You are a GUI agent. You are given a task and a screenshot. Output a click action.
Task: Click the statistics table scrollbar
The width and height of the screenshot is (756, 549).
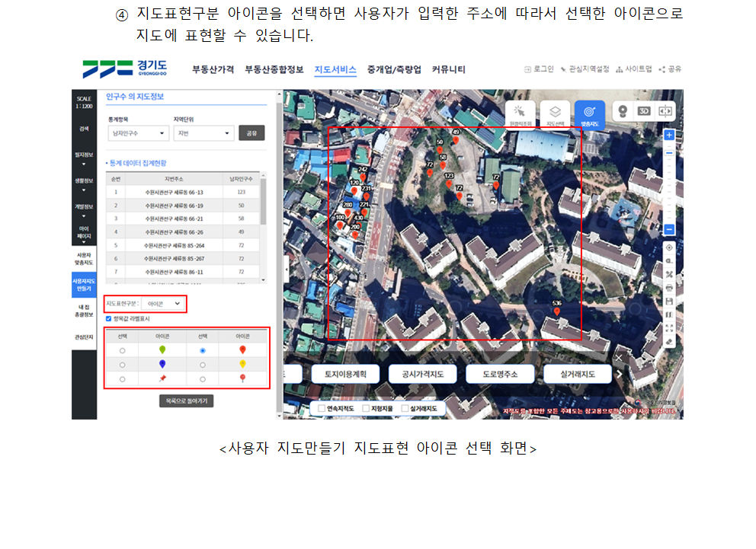[x=263, y=201]
